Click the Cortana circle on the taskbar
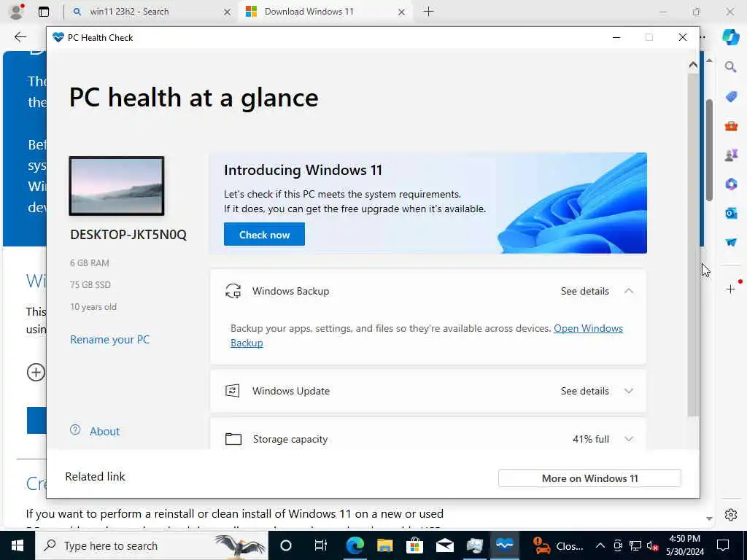Viewport: 747px width, 560px height. [286, 545]
